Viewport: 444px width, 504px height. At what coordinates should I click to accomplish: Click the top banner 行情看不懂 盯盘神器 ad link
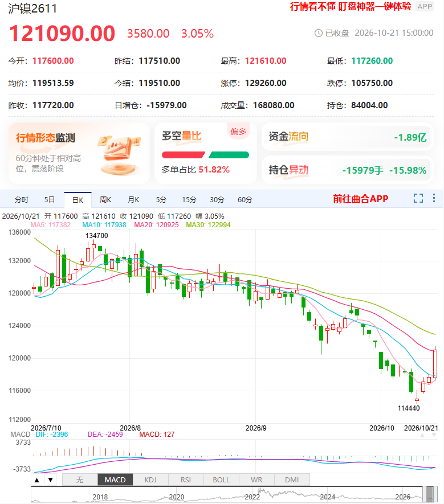(351, 6)
